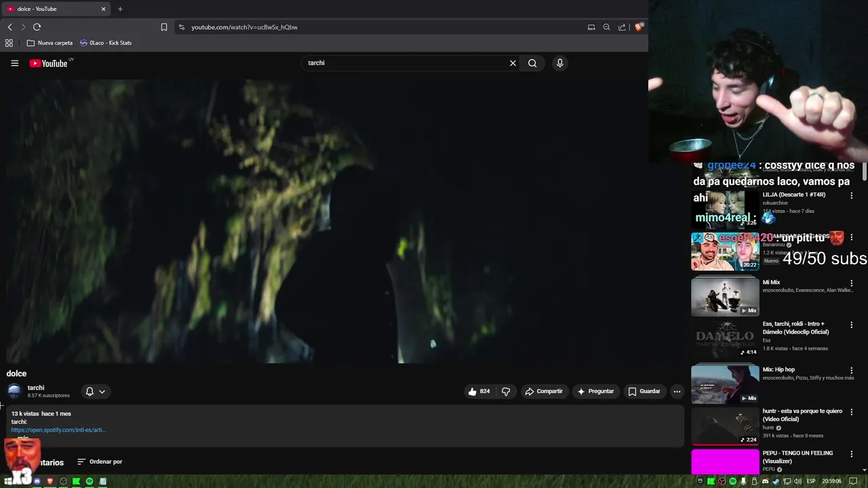868x488 pixels.
Task: Open more actions ellipsis under video
Action: tap(677, 391)
